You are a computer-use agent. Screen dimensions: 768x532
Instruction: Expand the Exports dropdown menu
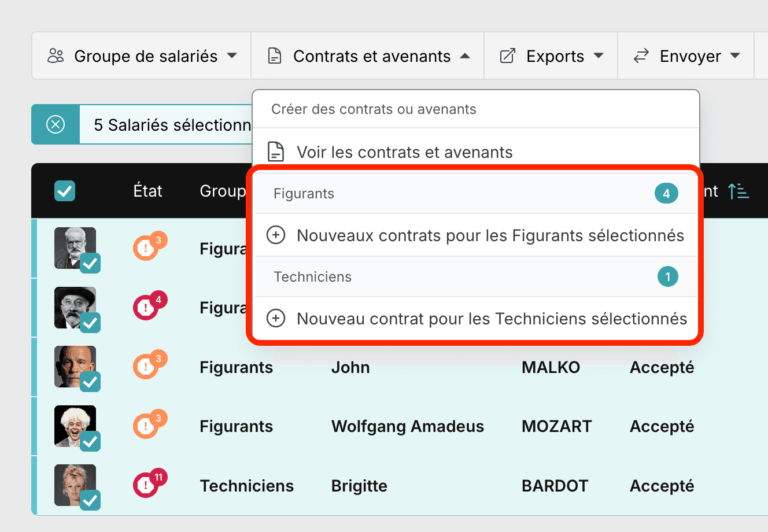point(551,56)
